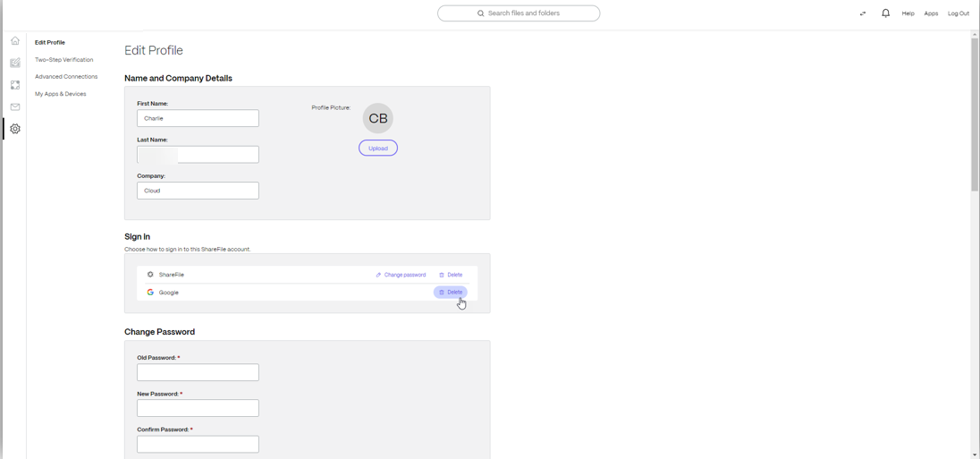The width and height of the screenshot is (980, 459).
Task: Click Change password for ShareFile sign-in
Action: click(401, 275)
